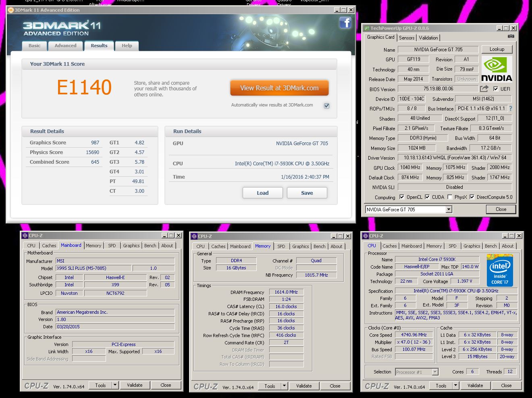Click the Load button in 3DMark
The width and height of the screenshot is (532, 398).
[x=263, y=193]
